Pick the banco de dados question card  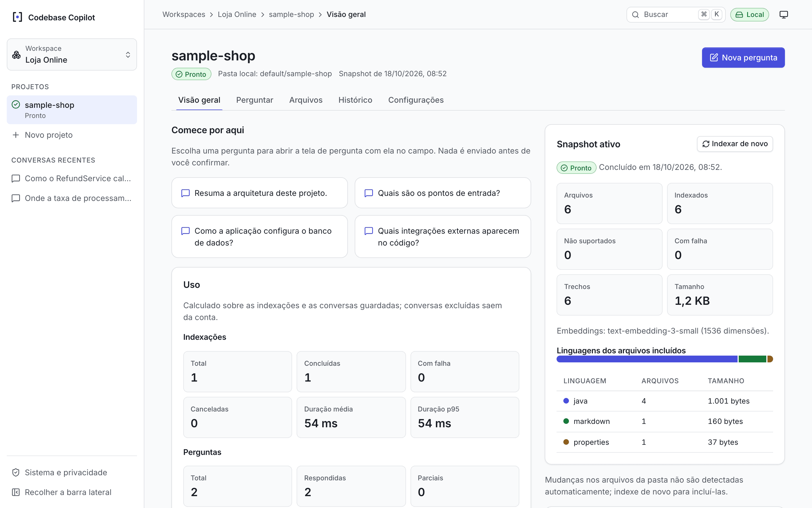tap(259, 237)
